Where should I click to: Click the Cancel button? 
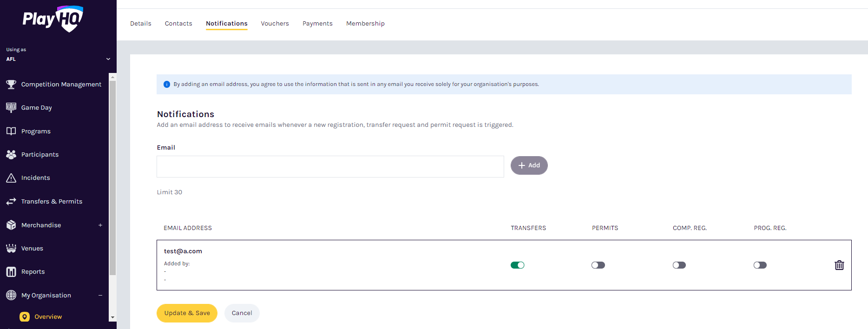(242, 313)
